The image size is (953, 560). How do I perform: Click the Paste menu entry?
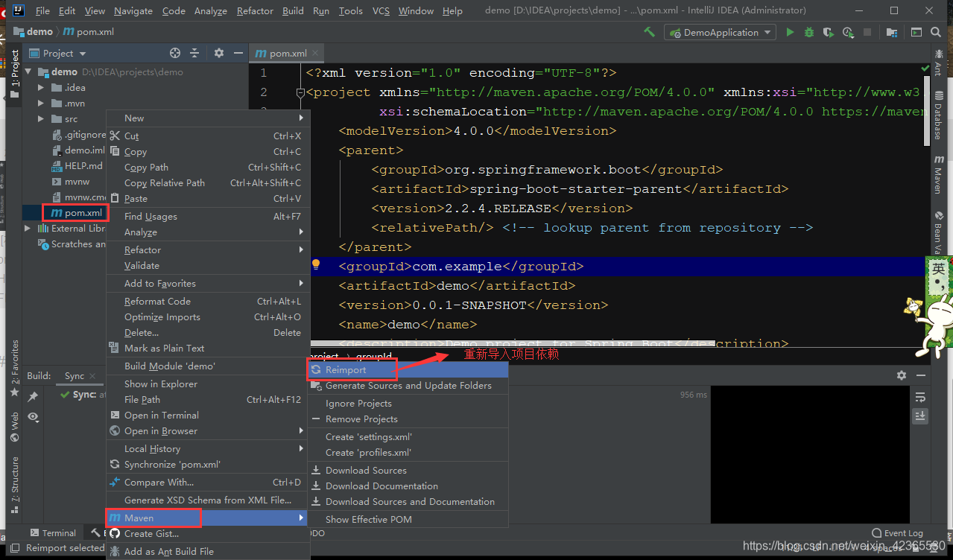pyautogui.click(x=207, y=198)
